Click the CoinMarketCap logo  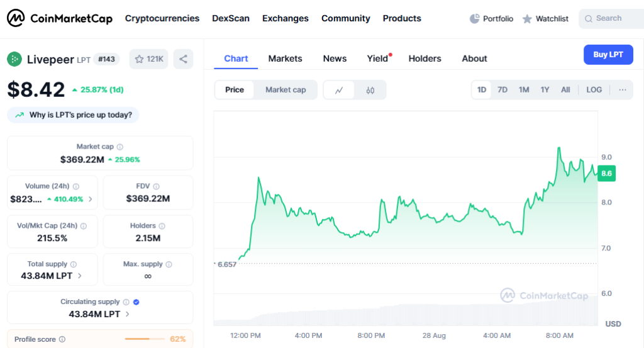click(x=60, y=18)
